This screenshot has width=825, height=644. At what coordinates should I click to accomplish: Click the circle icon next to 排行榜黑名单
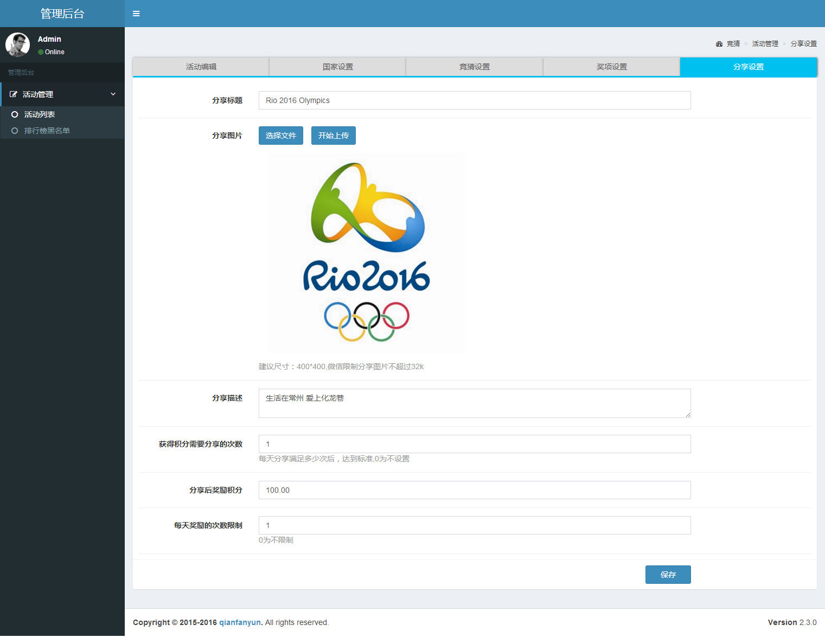tap(15, 131)
